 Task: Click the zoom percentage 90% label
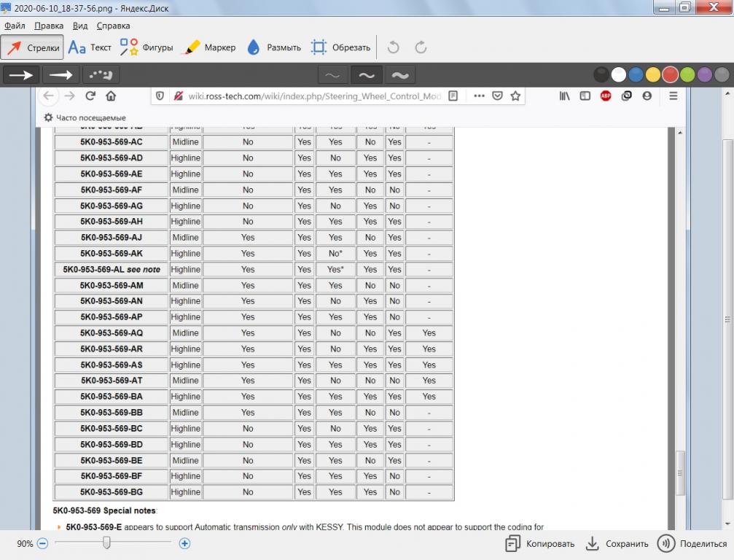pos(25,544)
